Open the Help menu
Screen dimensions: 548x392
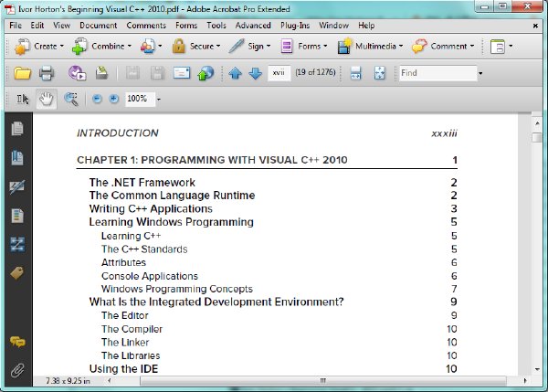366,26
